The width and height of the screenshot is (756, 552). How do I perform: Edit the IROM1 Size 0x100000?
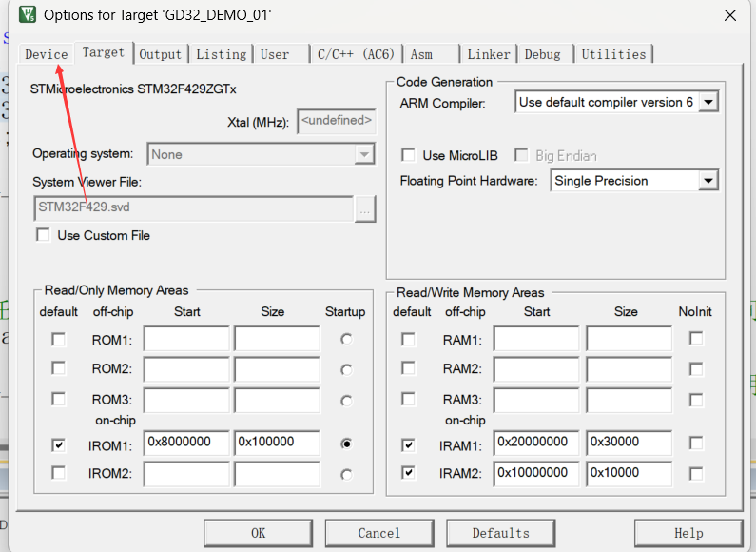click(278, 443)
